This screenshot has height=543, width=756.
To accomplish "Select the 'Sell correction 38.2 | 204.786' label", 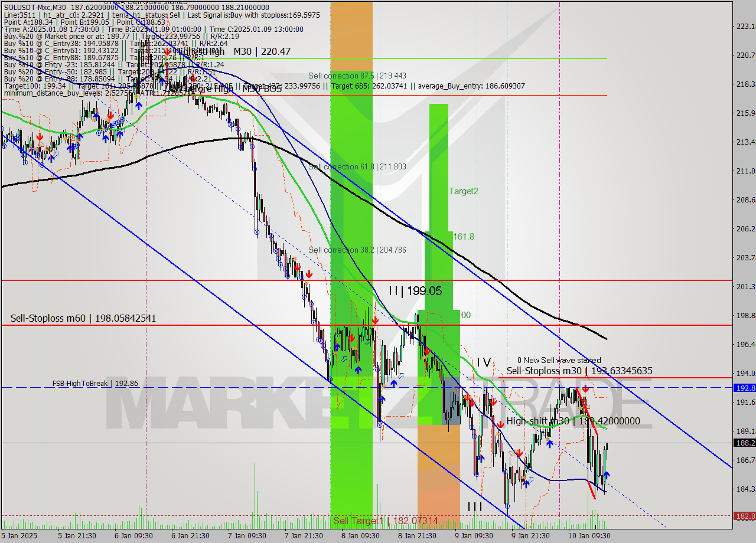I will click(x=357, y=250).
